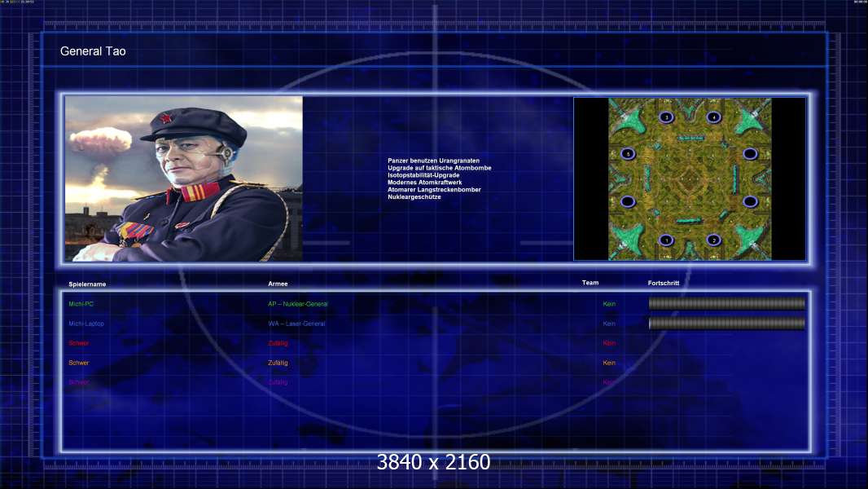Click the empty start slot nearest marker 2
Screen dimensions: 868x489
(750, 201)
